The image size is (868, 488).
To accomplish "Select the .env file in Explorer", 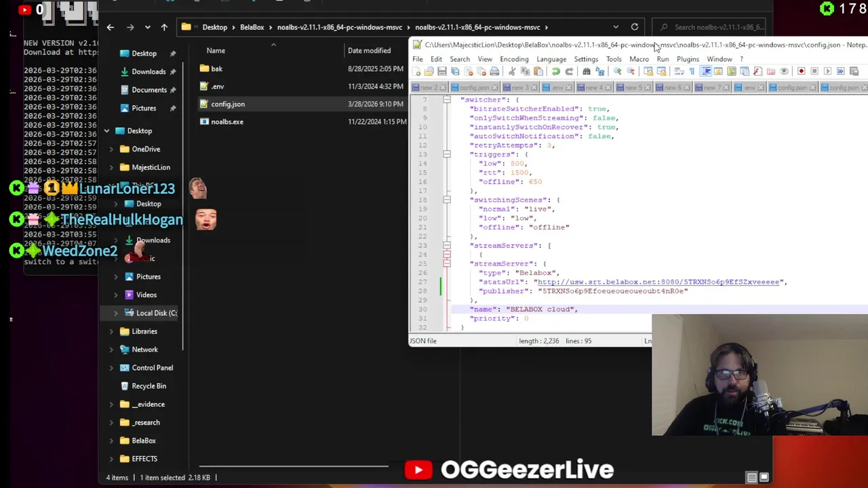I will tap(217, 87).
